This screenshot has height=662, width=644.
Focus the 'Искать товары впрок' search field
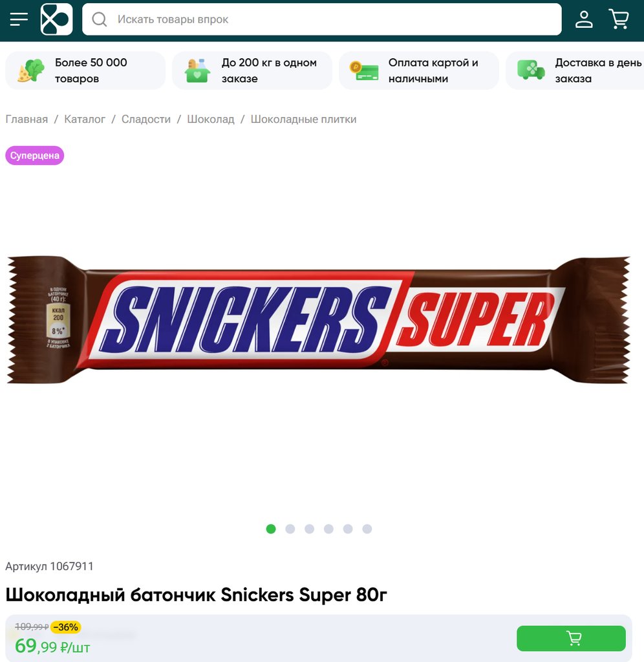322,19
